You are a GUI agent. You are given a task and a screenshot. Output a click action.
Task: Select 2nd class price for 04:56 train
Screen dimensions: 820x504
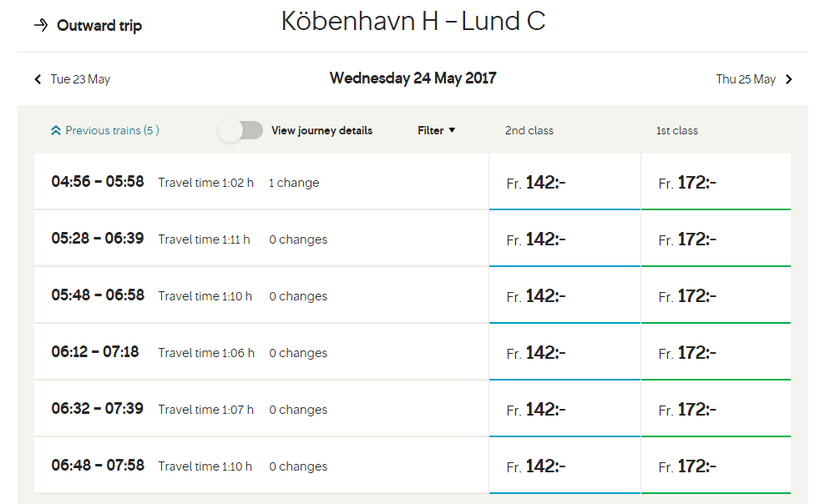pyautogui.click(x=564, y=183)
